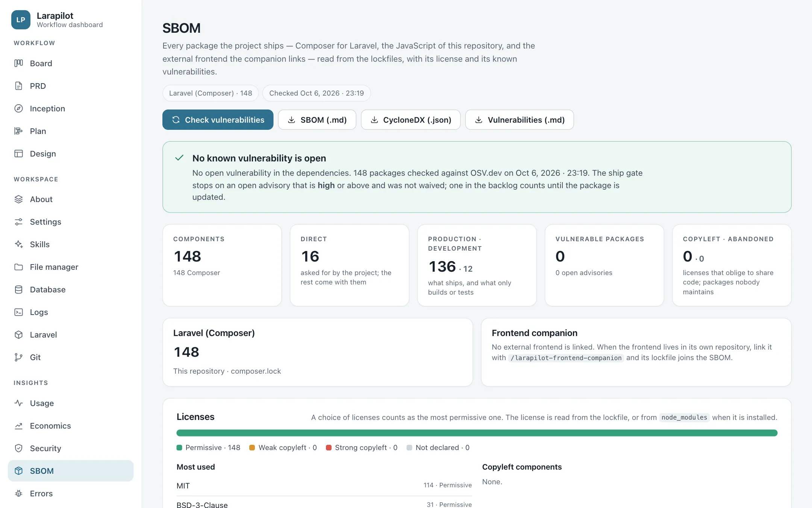The width and height of the screenshot is (812, 508).
Task: Click the Direct 16 card
Action: [x=350, y=265]
